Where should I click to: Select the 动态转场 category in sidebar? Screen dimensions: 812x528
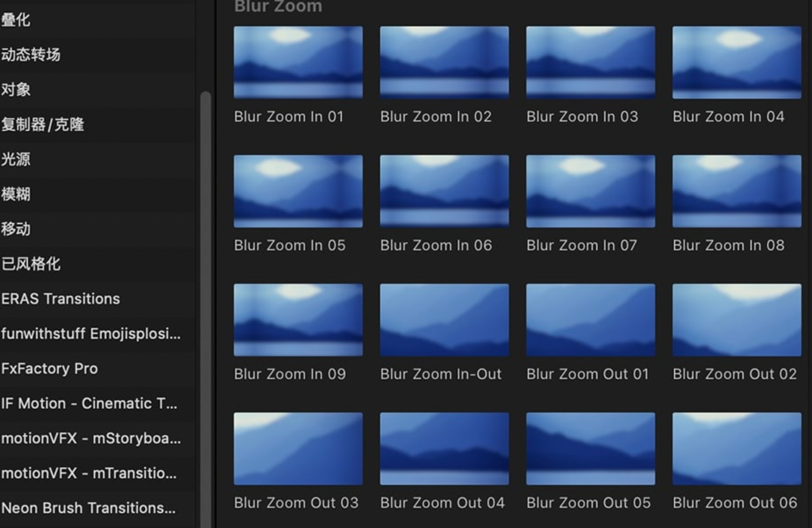click(x=31, y=55)
